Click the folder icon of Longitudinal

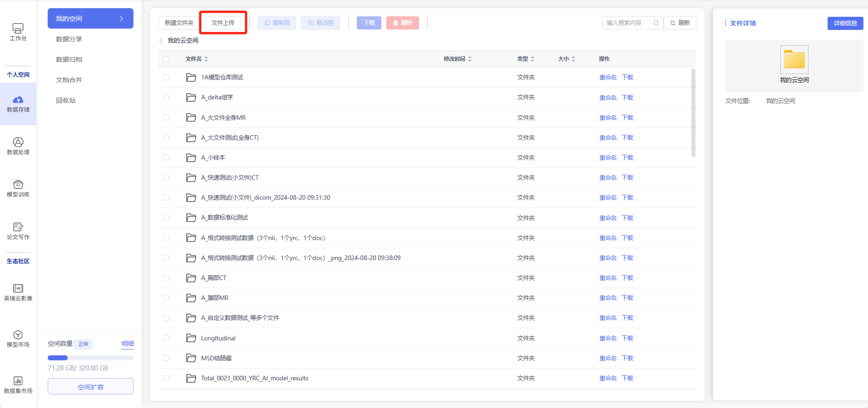coord(191,338)
